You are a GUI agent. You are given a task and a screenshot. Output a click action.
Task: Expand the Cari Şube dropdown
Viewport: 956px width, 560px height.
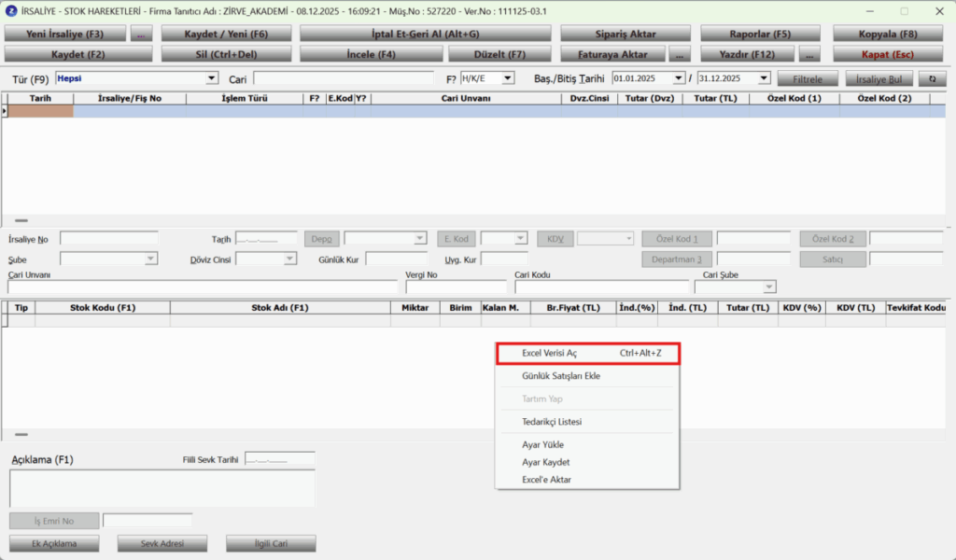coord(769,287)
